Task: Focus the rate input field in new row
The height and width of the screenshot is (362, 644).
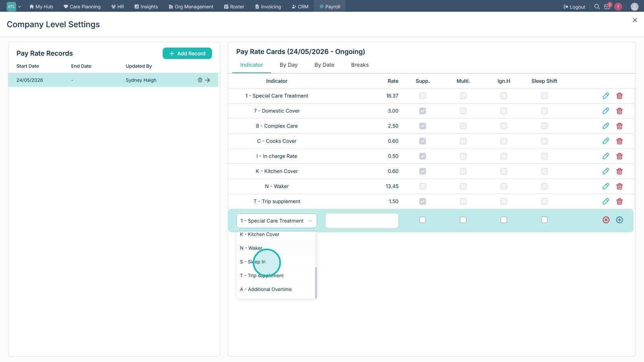Action: click(x=362, y=221)
